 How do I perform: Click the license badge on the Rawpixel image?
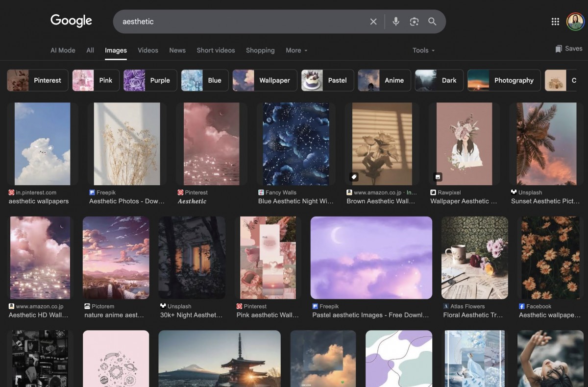coord(437,176)
